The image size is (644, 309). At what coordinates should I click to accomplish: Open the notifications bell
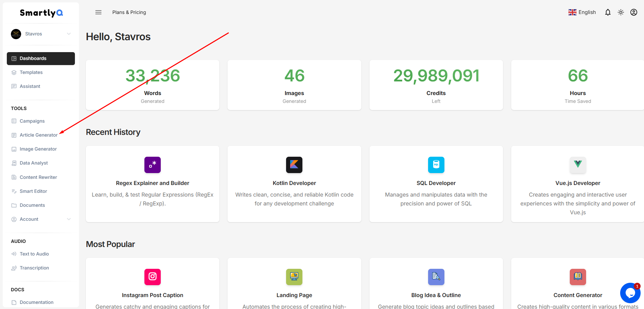point(608,12)
